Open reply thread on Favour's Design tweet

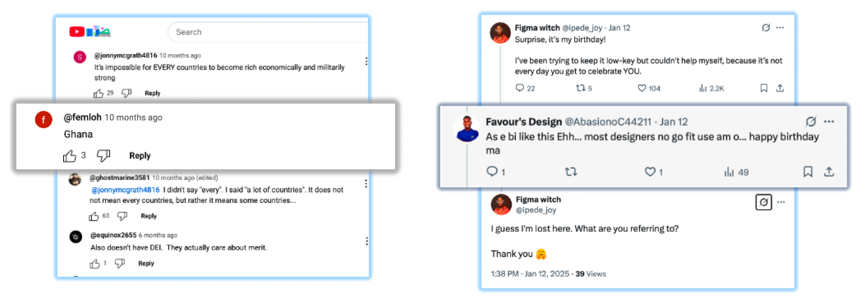492,172
